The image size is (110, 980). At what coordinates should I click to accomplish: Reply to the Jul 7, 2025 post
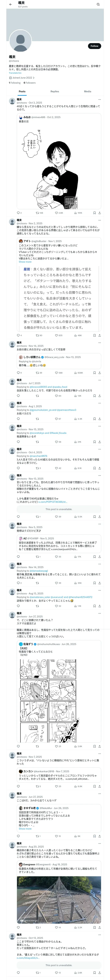18,396
